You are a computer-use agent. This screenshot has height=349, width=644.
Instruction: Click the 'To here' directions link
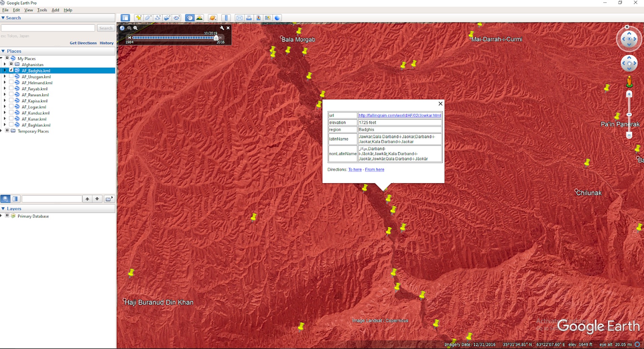click(x=355, y=169)
